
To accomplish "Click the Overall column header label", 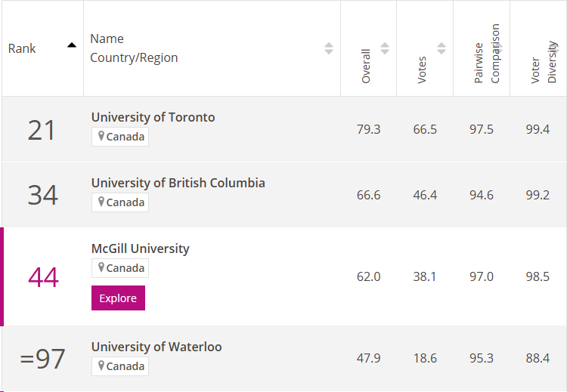I will tap(366, 66).
